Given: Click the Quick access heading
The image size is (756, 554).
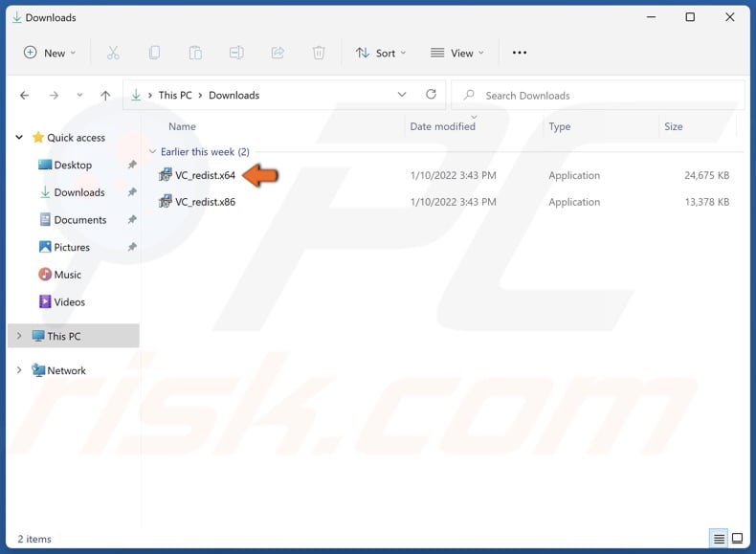Looking at the screenshot, I should pyautogui.click(x=77, y=138).
